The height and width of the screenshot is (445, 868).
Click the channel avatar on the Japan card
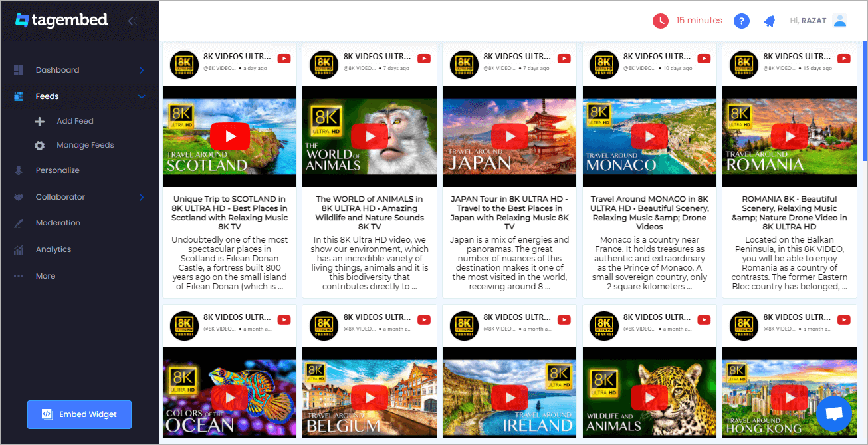(x=464, y=65)
